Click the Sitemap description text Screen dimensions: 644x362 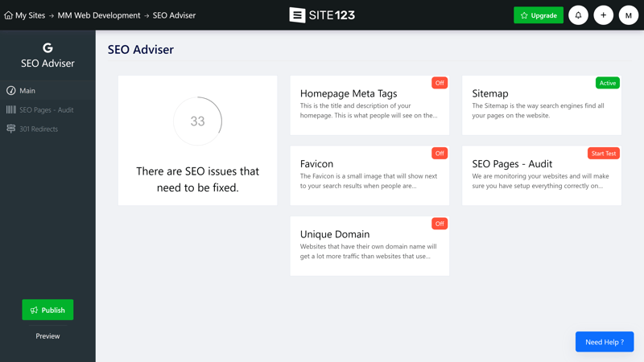(x=538, y=110)
